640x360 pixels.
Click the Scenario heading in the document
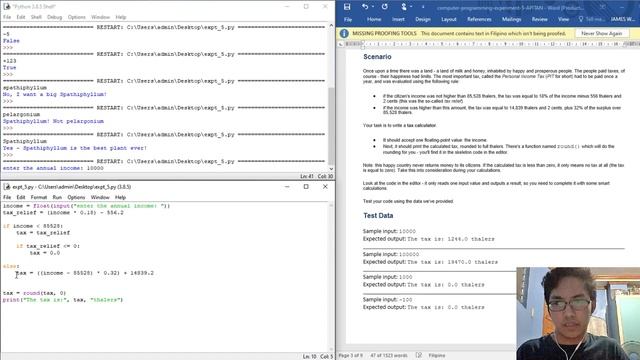(x=377, y=57)
